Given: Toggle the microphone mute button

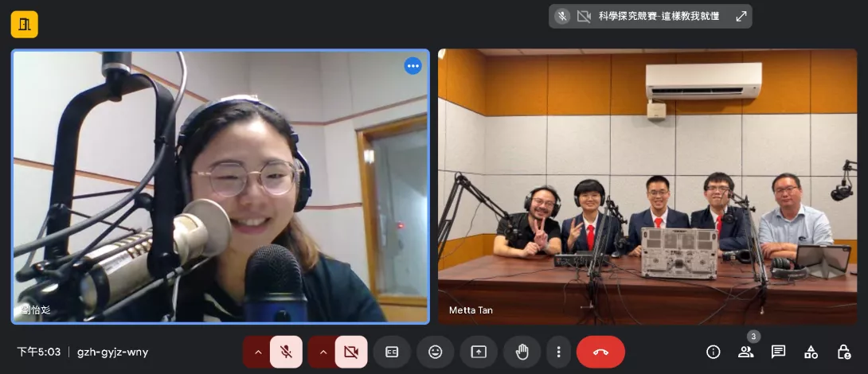Looking at the screenshot, I should tap(286, 352).
